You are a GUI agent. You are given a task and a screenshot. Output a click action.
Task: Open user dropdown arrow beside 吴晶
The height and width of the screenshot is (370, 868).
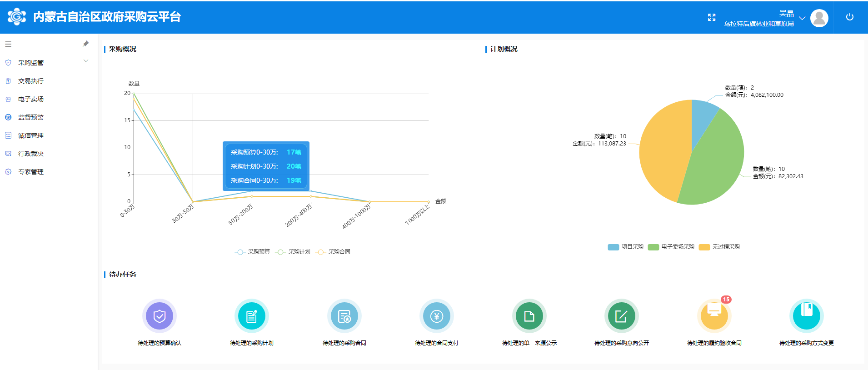pos(802,18)
